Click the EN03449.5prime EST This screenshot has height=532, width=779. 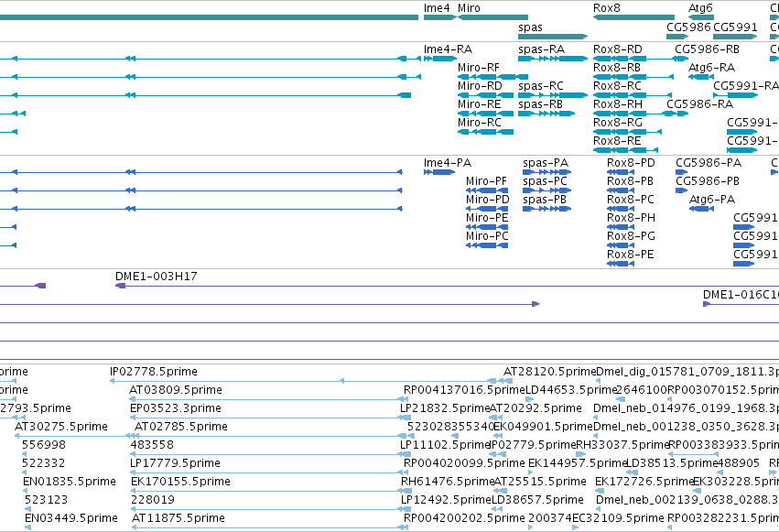click(71, 518)
